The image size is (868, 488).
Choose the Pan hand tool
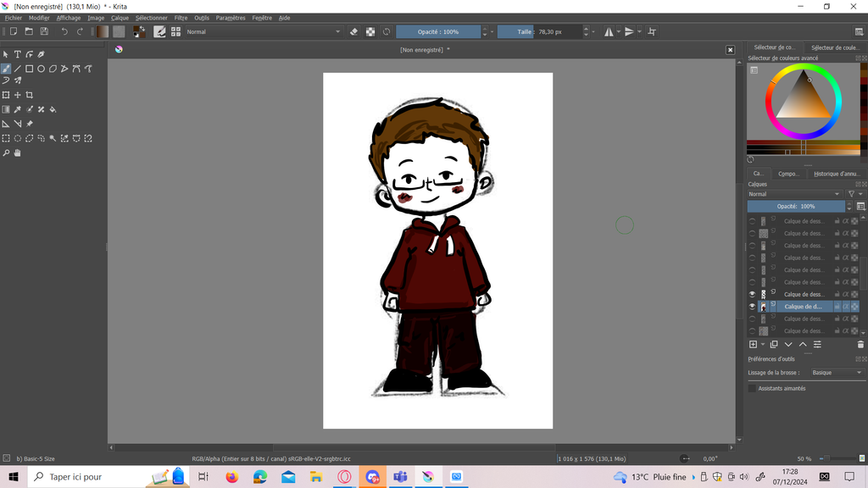[17, 153]
